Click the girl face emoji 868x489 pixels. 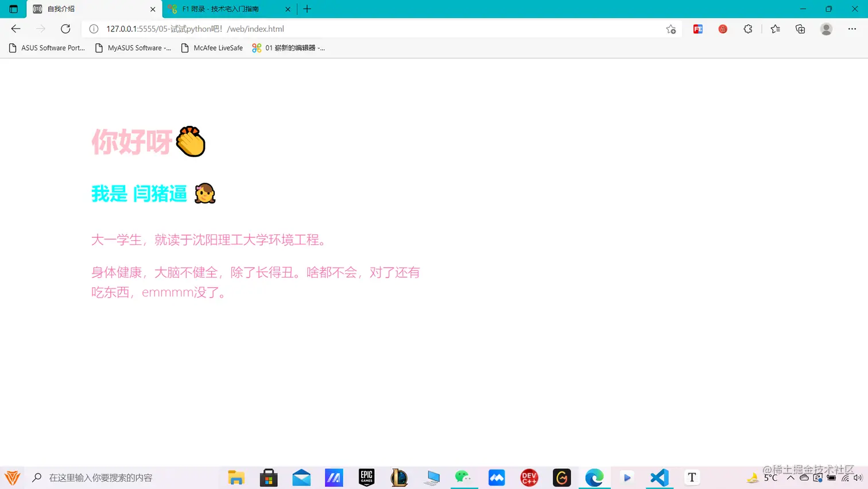[x=205, y=194]
